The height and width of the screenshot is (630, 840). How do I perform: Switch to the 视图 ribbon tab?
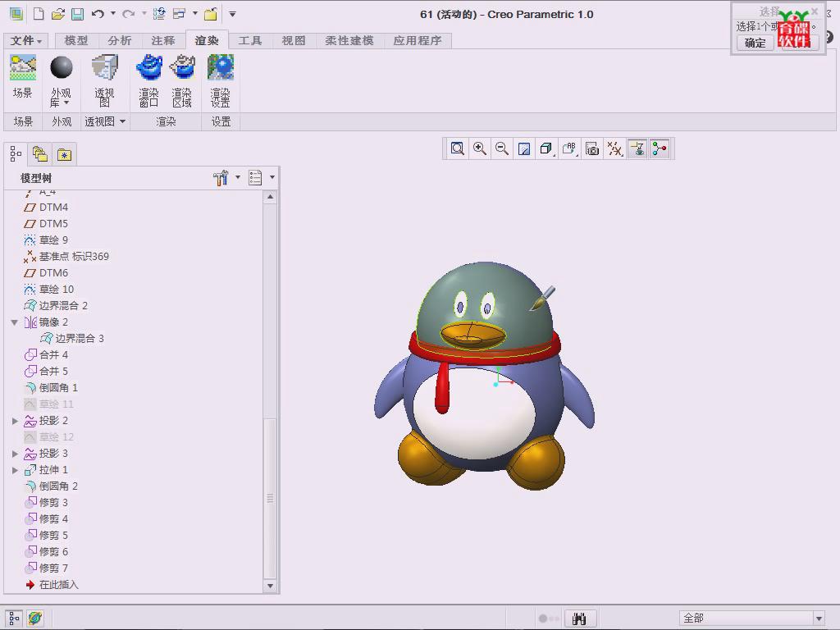point(293,41)
